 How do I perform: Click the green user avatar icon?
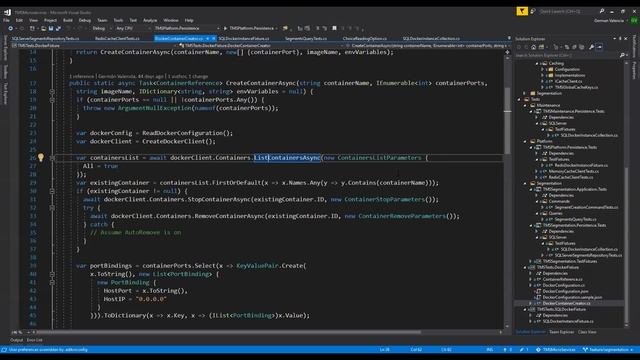[x=634, y=20]
